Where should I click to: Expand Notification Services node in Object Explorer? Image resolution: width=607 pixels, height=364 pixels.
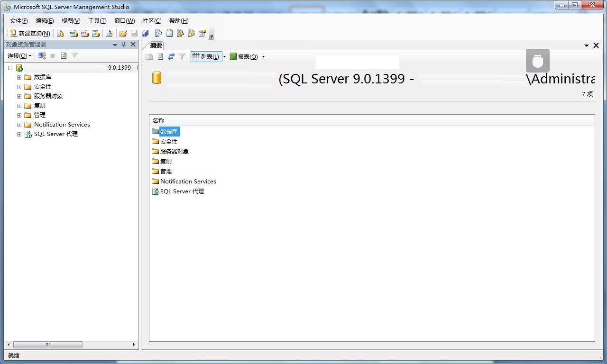[x=19, y=125]
